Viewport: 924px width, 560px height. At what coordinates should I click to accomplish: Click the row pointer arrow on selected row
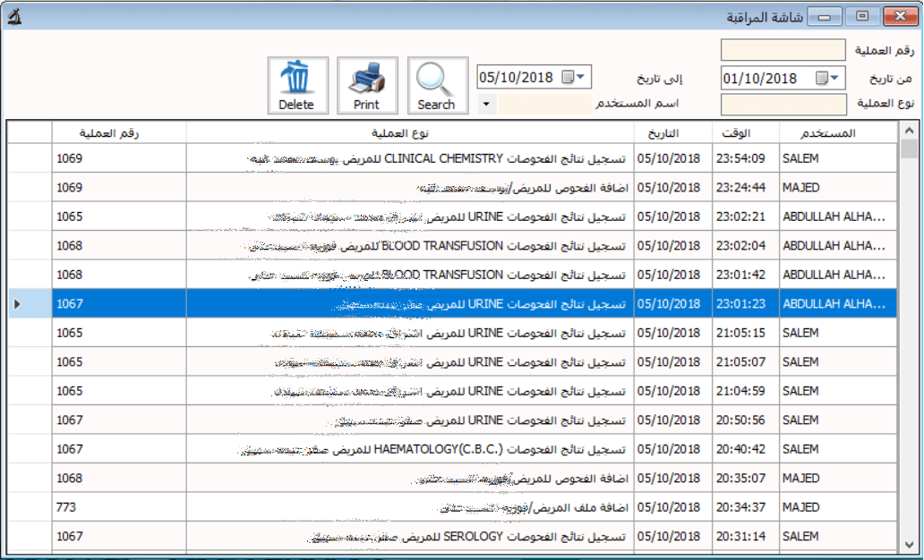[18, 304]
